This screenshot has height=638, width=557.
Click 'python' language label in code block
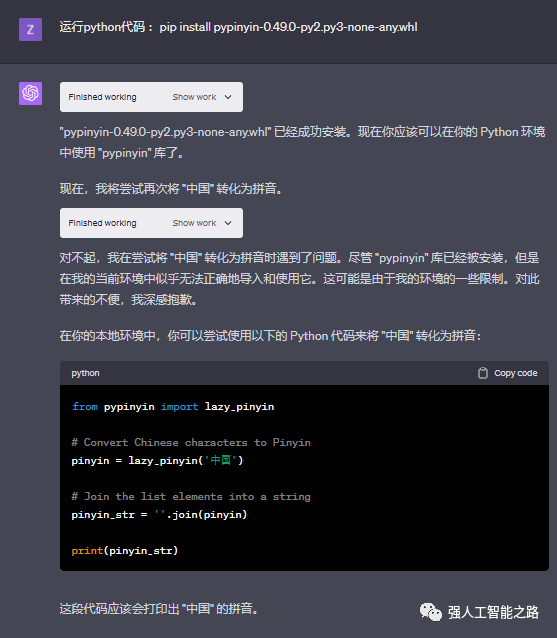(x=85, y=373)
